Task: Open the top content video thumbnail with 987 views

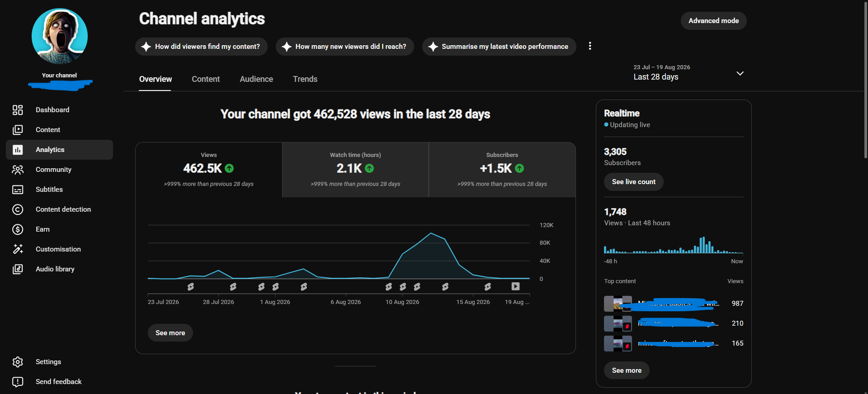Action: pos(618,304)
